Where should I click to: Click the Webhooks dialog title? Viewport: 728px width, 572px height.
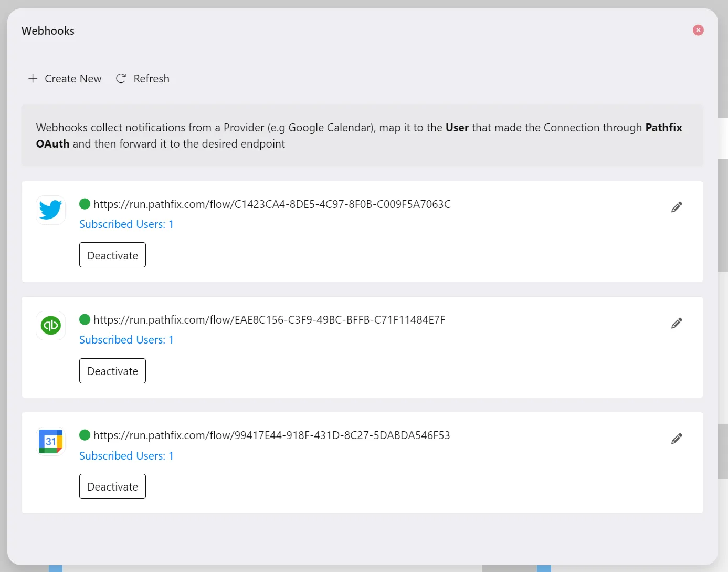[x=48, y=31]
